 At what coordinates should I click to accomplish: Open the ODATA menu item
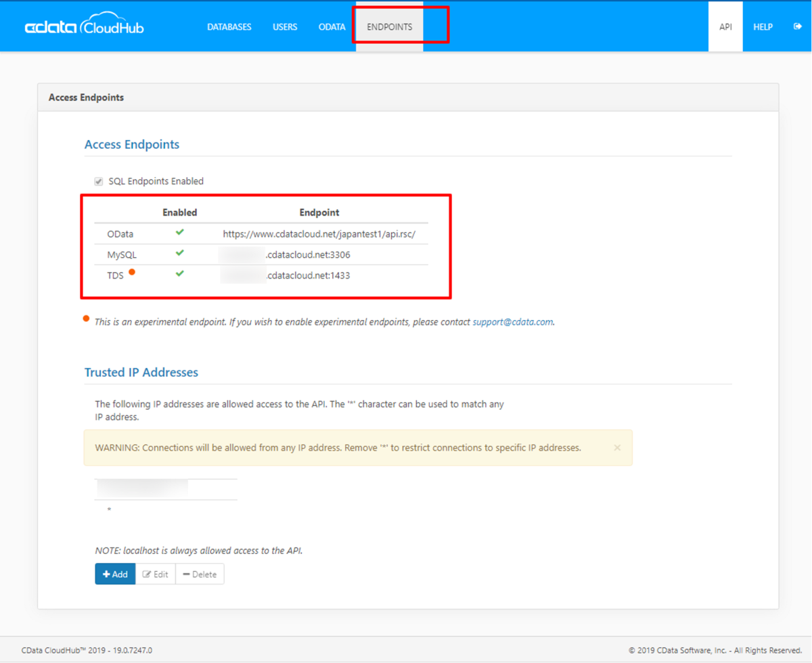[332, 27]
